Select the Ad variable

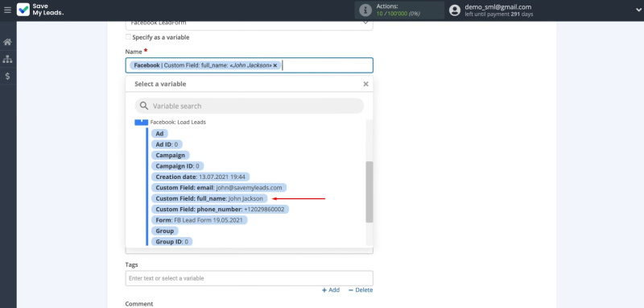click(159, 134)
